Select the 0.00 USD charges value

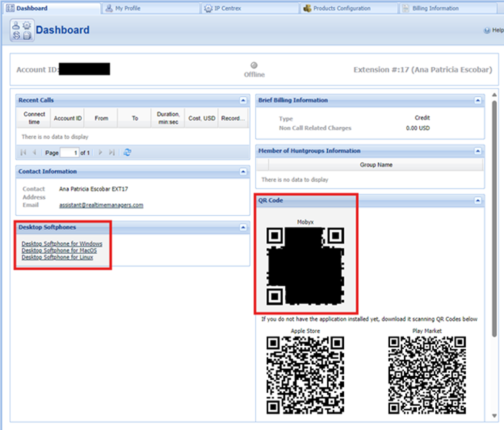pyautogui.click(x=418, y=128)
